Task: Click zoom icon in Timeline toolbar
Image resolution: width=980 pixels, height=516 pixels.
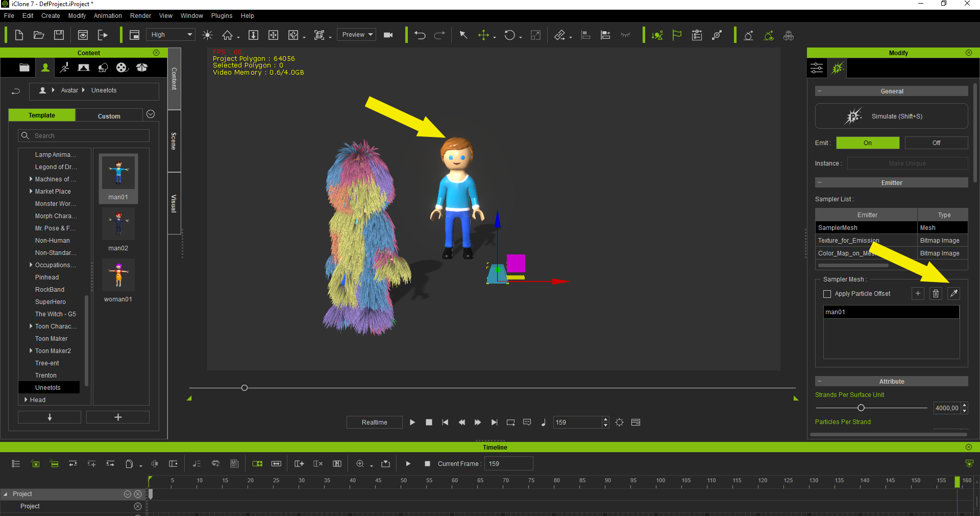Action: [x=360, y=464]
